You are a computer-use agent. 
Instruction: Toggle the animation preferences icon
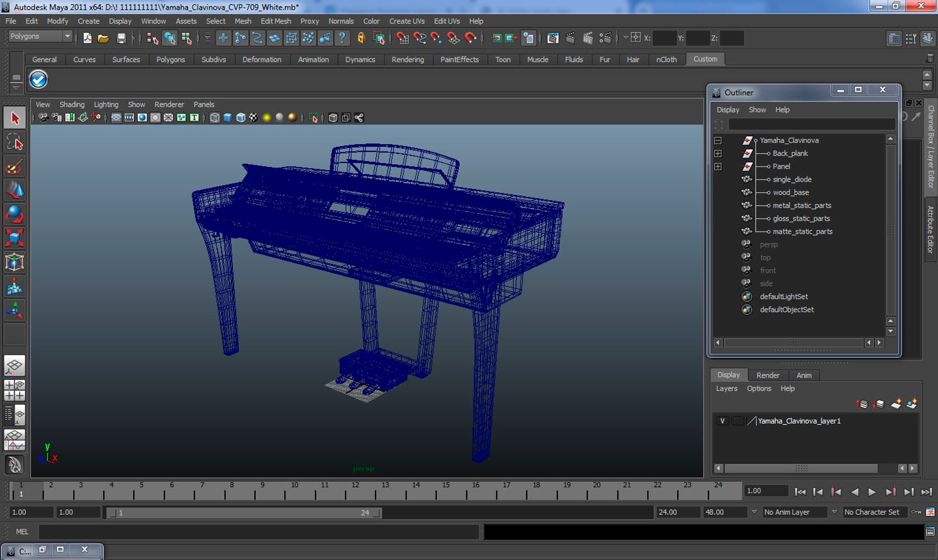point(930,512)
